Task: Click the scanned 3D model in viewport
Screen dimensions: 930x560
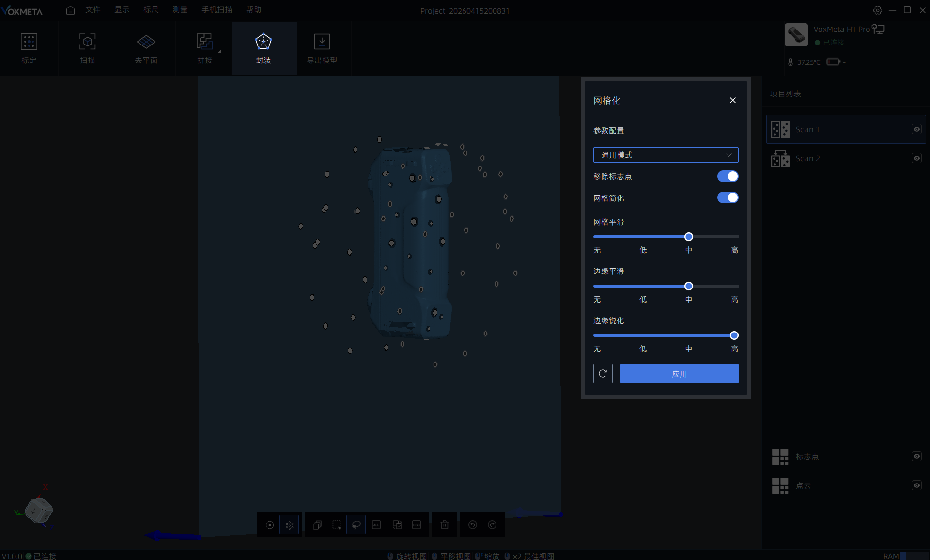Action: tap(411, 242)
